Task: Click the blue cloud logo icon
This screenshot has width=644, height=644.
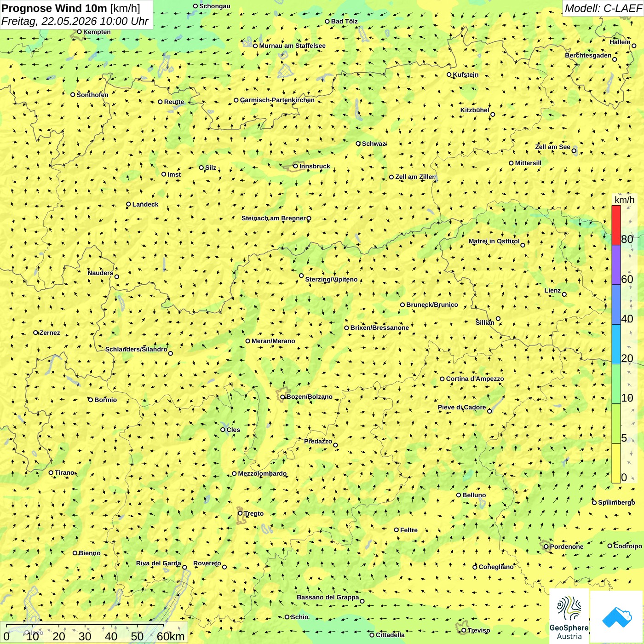Action: [617, 617]
